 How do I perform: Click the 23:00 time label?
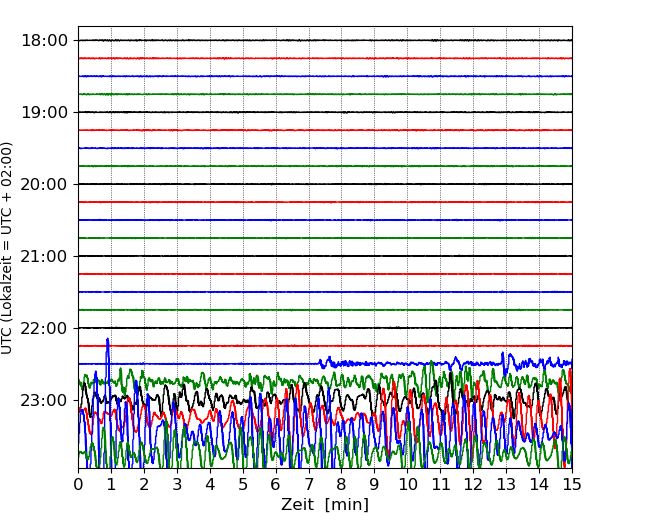pos(44,401)
